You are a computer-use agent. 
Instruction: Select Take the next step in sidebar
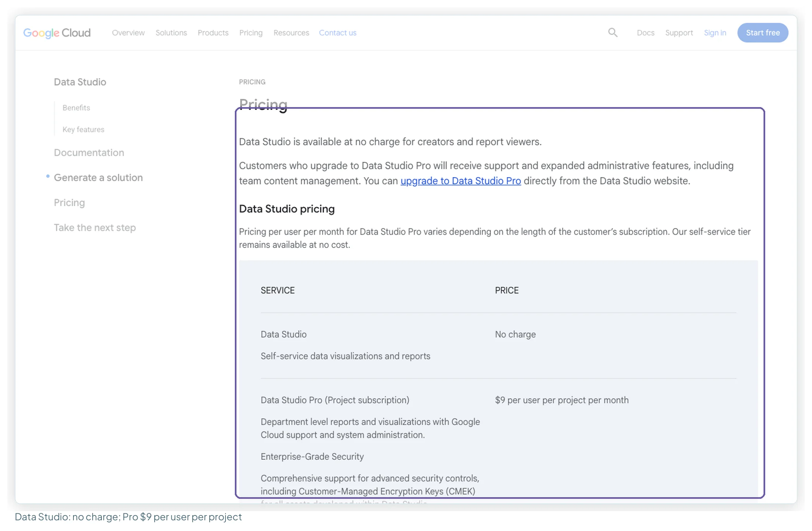(95, 228)
